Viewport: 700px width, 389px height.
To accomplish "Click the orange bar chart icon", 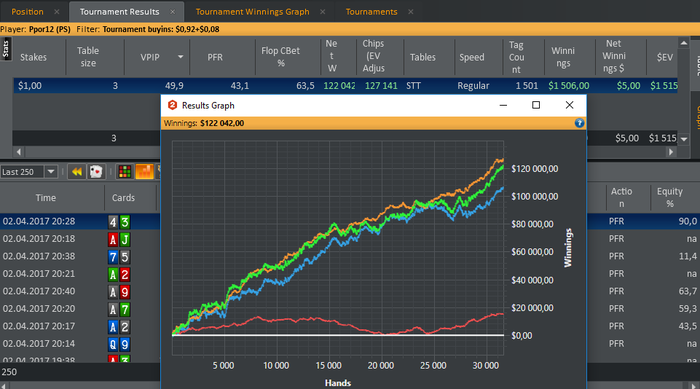I will click(144, 172).
